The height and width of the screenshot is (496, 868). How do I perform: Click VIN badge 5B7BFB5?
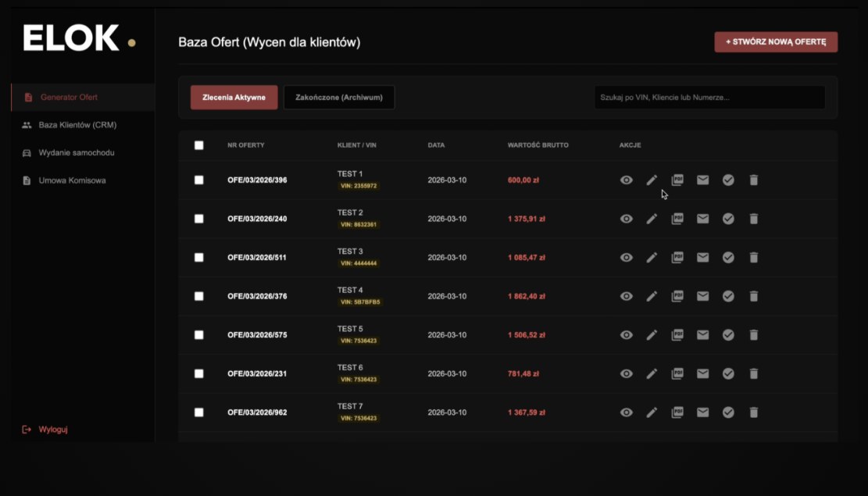[360, 302]
